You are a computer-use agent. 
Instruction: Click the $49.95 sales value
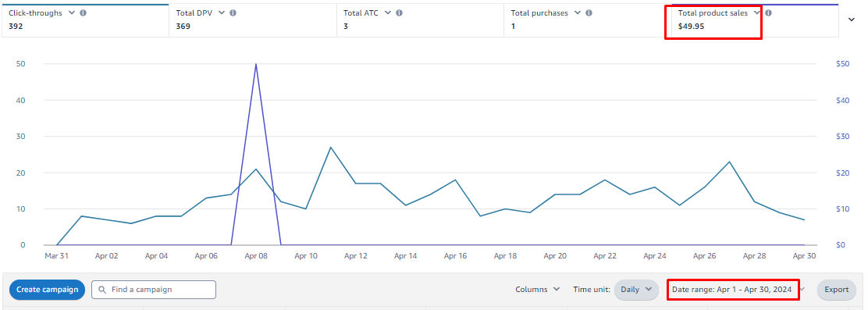tap(691, 26)
